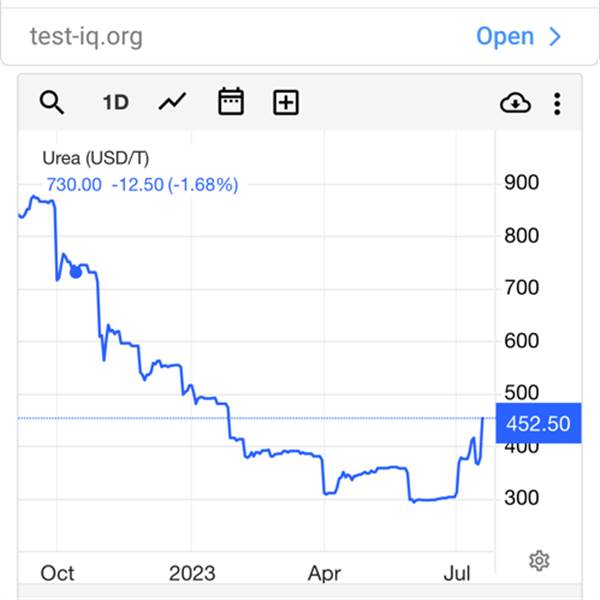
Task: Open the three-dot more options menu
Action: [557, 102]
